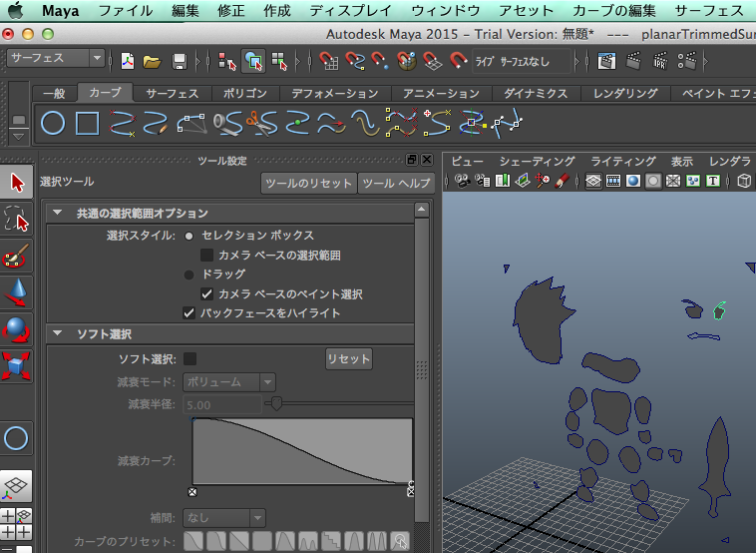Click the cut curve scissors icon
This screenshot has height=553, width=756.
[x=261, y=123]
